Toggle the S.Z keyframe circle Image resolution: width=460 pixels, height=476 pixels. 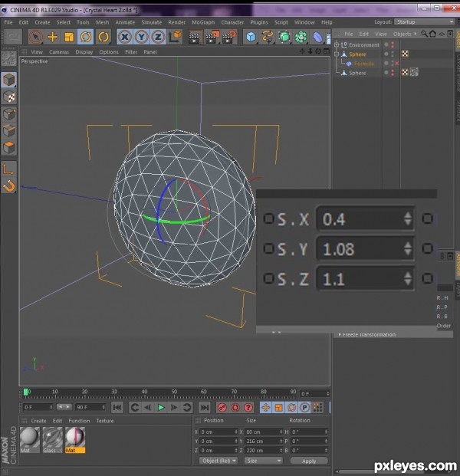tap(268, 278)
